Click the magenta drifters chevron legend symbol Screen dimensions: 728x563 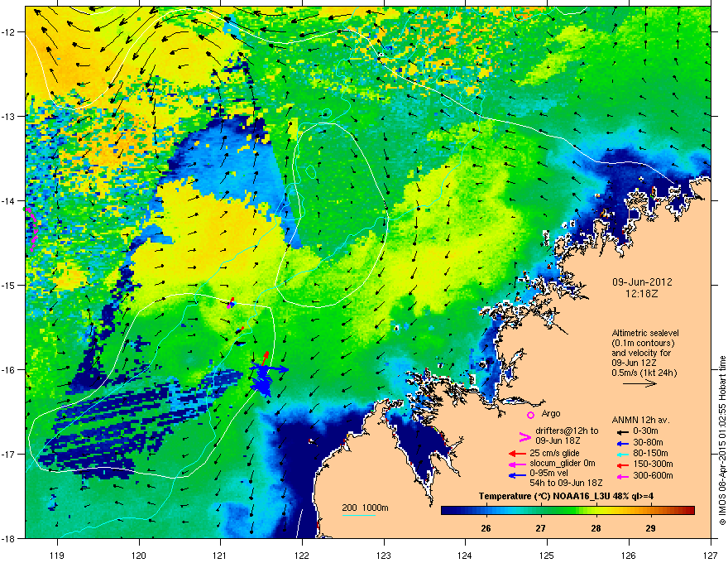[524, 437]
